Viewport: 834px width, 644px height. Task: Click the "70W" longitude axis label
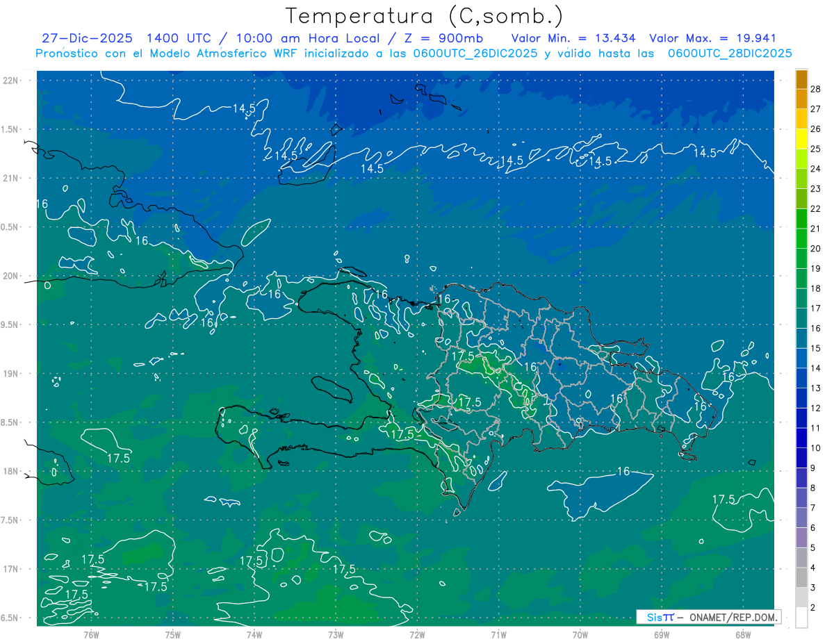pos(580,635)
